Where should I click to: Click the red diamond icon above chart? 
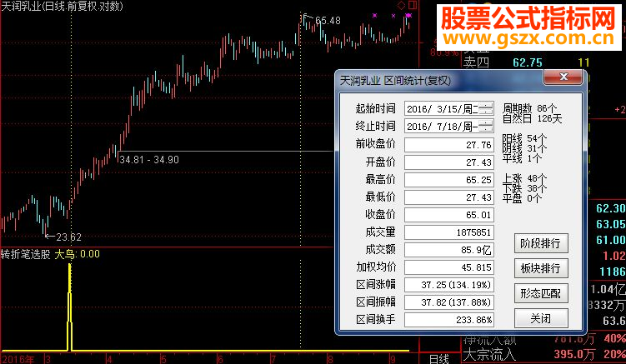tap(401, 5)
